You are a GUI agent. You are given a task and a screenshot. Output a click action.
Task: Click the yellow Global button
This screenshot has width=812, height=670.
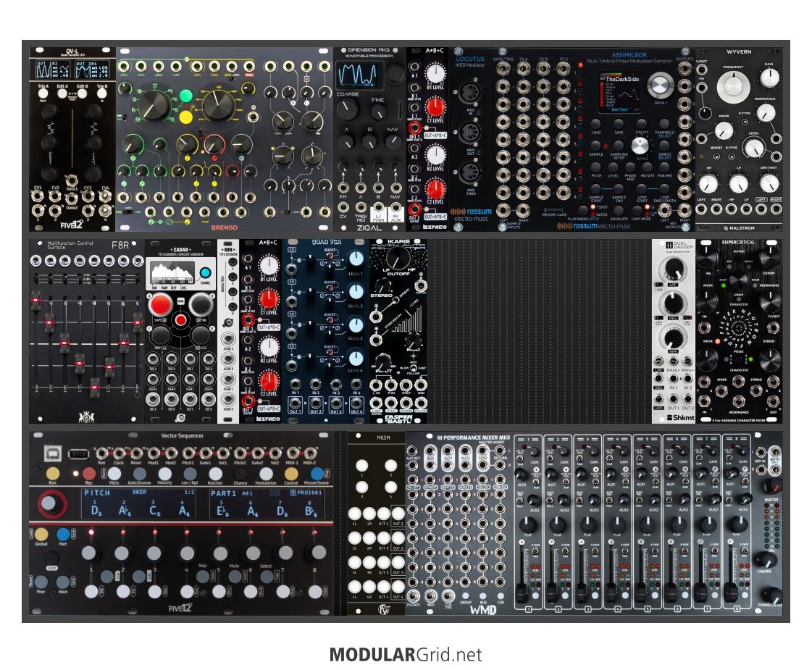click(x=41, y=535)
